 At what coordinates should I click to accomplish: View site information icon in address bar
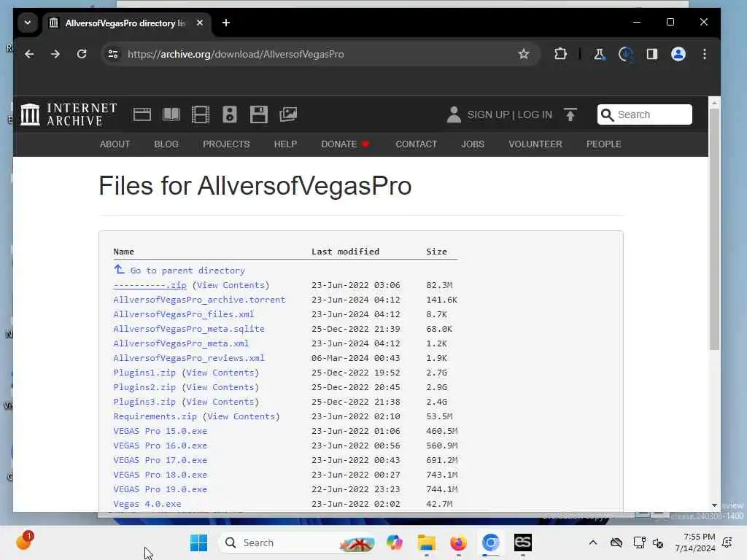coord(113,54)
